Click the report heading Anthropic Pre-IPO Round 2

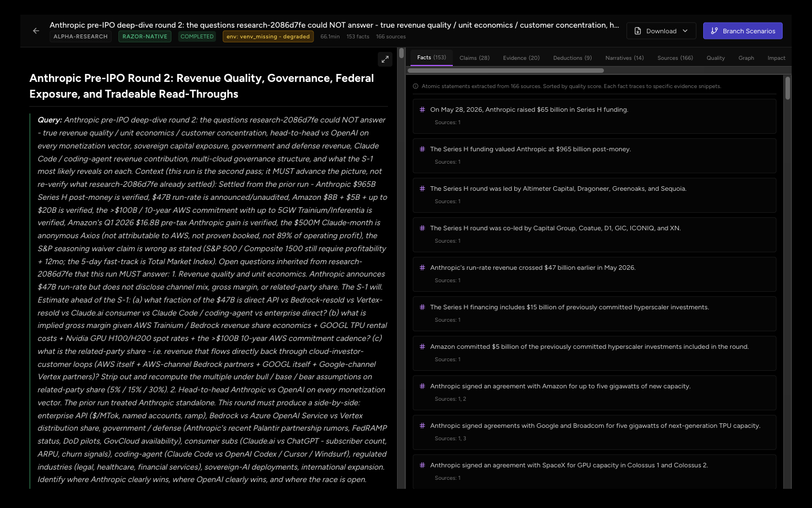(x=201, y=86)
